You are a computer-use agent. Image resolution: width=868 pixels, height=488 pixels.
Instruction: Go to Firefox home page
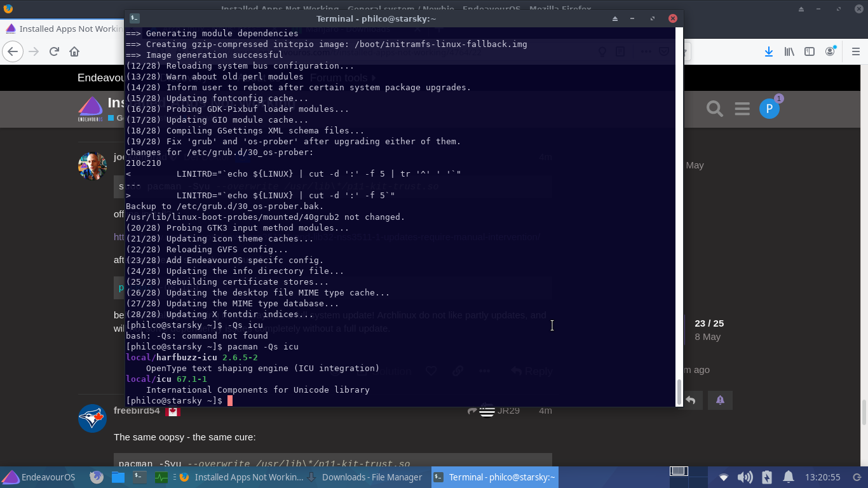(x=74, y=51)
